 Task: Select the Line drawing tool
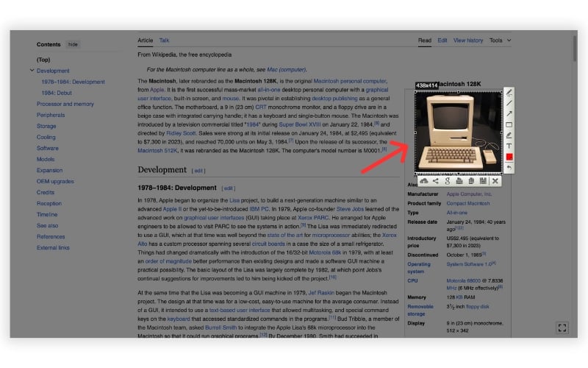(x=509, y=103)
